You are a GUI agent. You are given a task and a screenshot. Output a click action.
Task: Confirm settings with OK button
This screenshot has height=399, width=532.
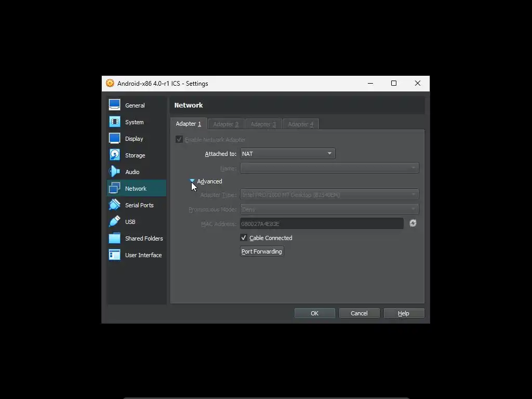coord(314,313)
